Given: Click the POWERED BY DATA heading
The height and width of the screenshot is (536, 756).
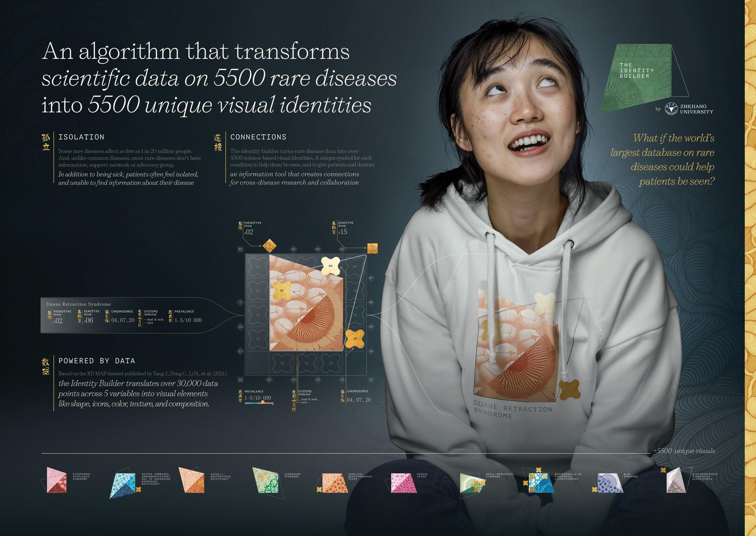Looking at the screenshot, I should point(97,361).
